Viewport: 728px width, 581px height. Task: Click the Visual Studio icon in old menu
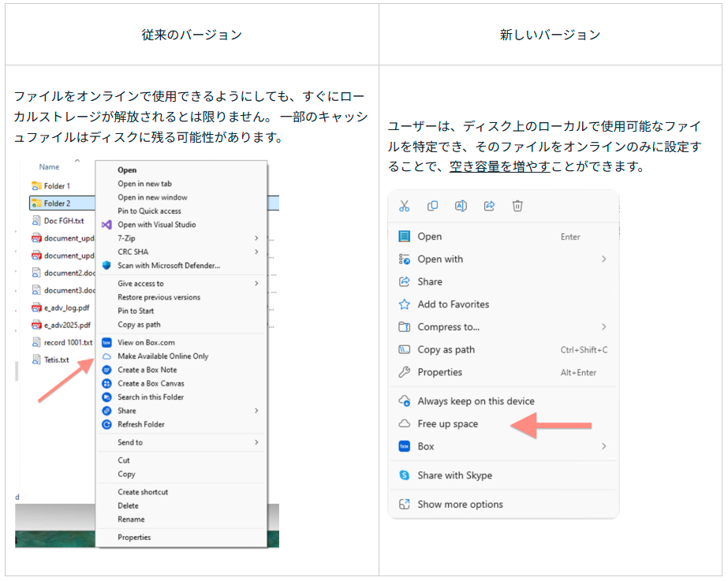(x=107, y=225)
